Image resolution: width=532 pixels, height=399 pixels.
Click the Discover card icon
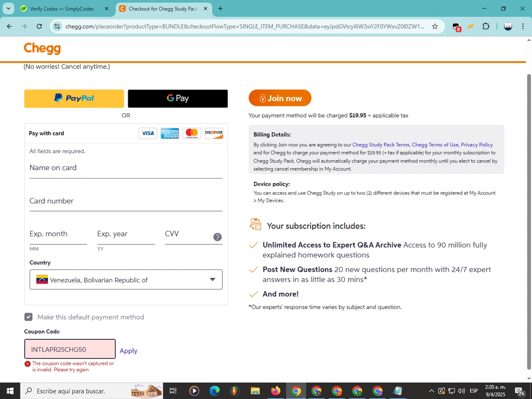click(214, 133)
